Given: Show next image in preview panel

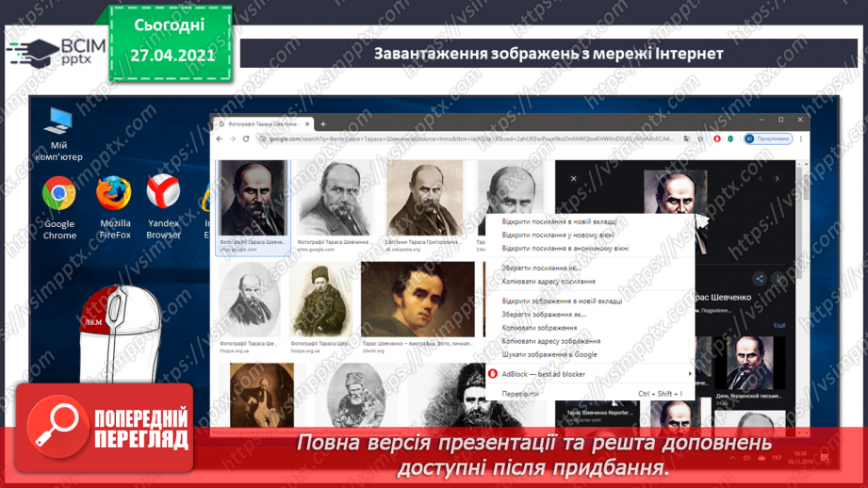Looking at the screenshot, I should point(778,179).
